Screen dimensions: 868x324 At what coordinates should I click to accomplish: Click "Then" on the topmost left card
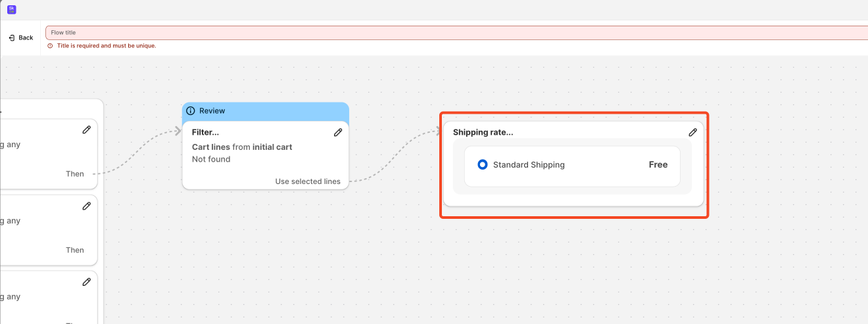point(75,174)
